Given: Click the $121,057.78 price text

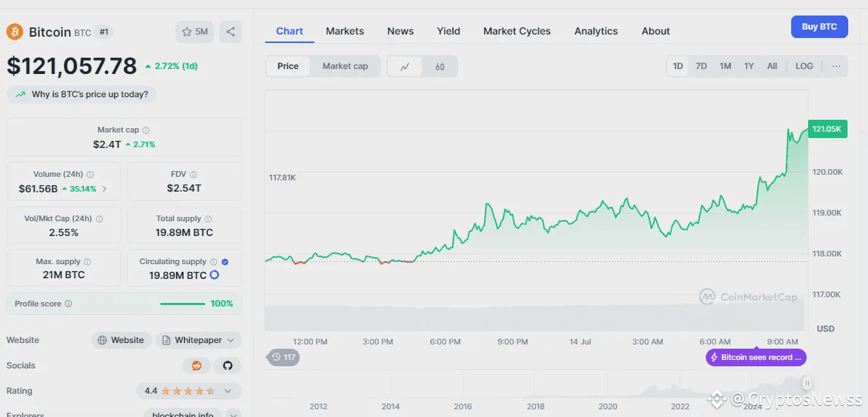Looking at the screenshot, I should pyautogui.click(x=72, y=66).
